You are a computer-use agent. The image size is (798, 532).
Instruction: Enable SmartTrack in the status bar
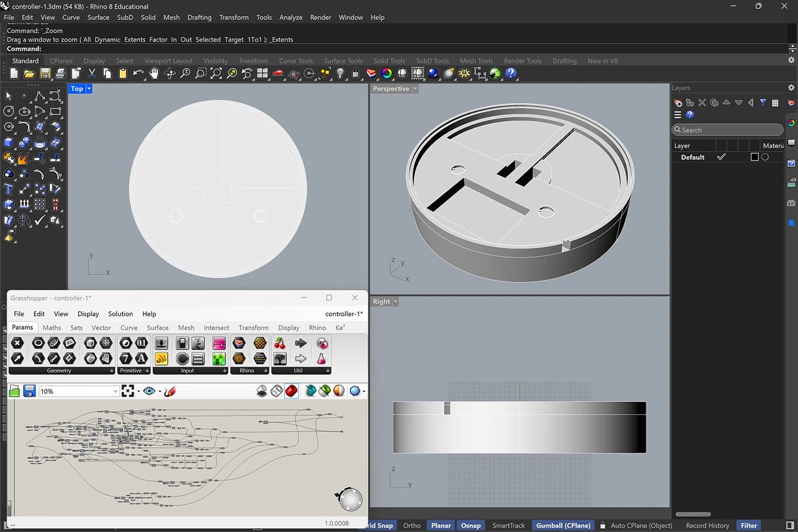click(508, 525)
